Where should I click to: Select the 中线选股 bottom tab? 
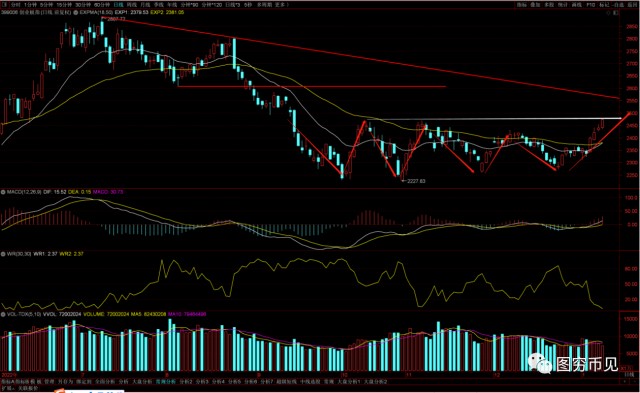(x=310, y=382)
